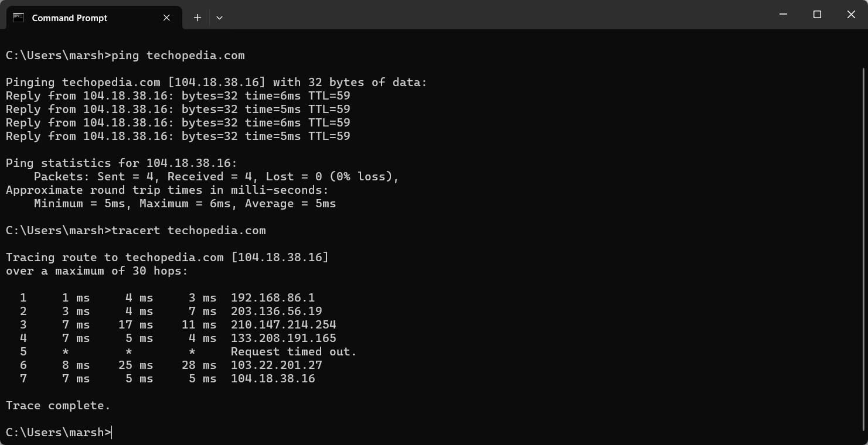Click the "Request timed out." message
This screenshot has width=868, height=445.
pyautogui.click(x=294, y=352)
